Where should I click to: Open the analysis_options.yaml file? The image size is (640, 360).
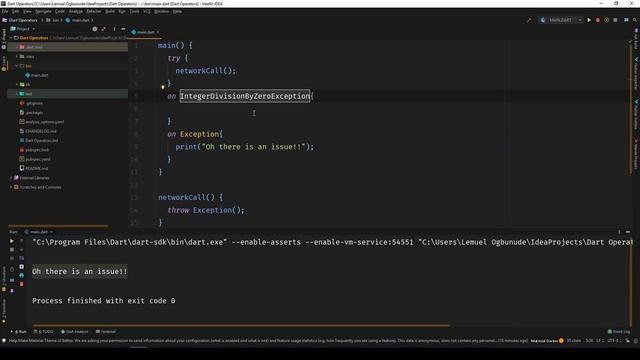coord(42,122)
